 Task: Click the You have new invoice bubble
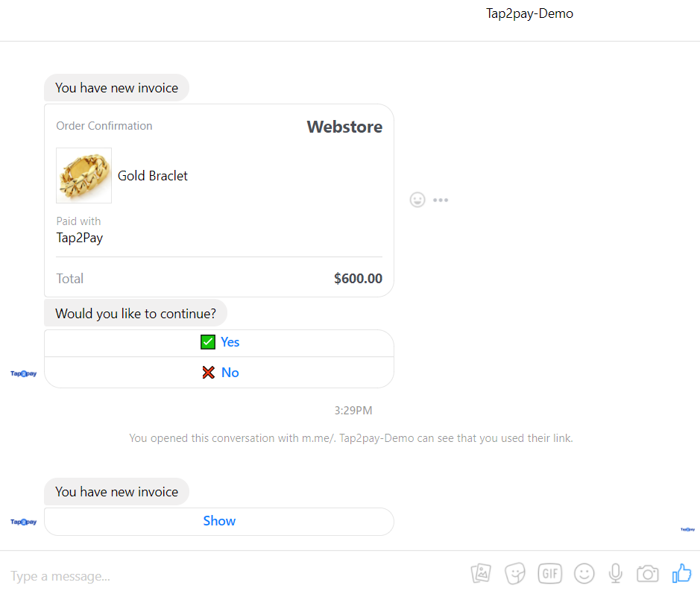[x=116, y=87]
